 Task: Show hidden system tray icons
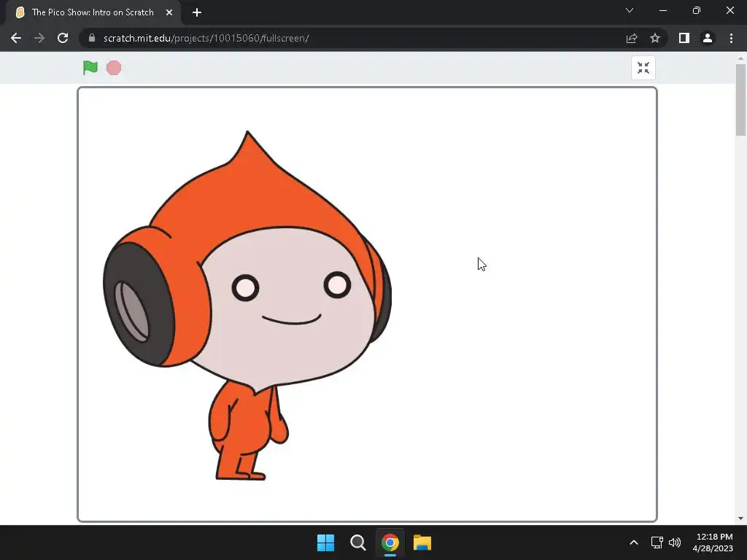[x=634, y=542]
